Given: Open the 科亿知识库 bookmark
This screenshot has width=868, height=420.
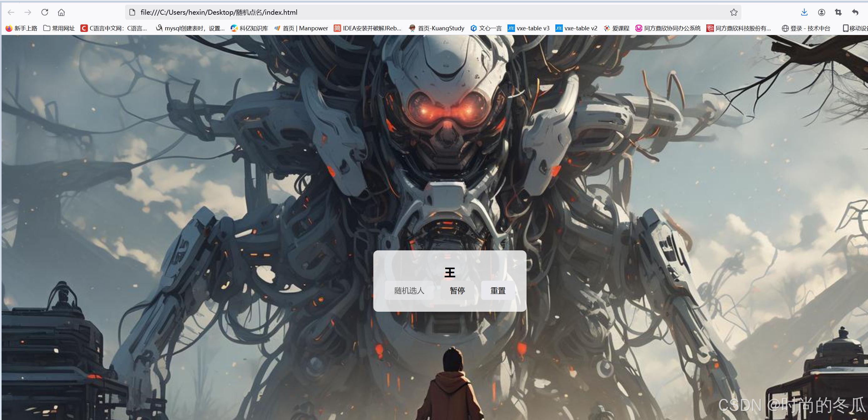Looking at the screenshot, I should [x=249, y=28].
